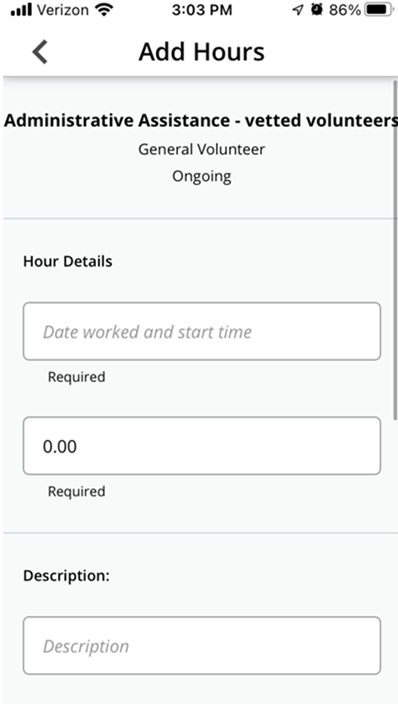398x711 pixels.
Task: Tap the 3:03 PM clock
Action: point(202,10)
